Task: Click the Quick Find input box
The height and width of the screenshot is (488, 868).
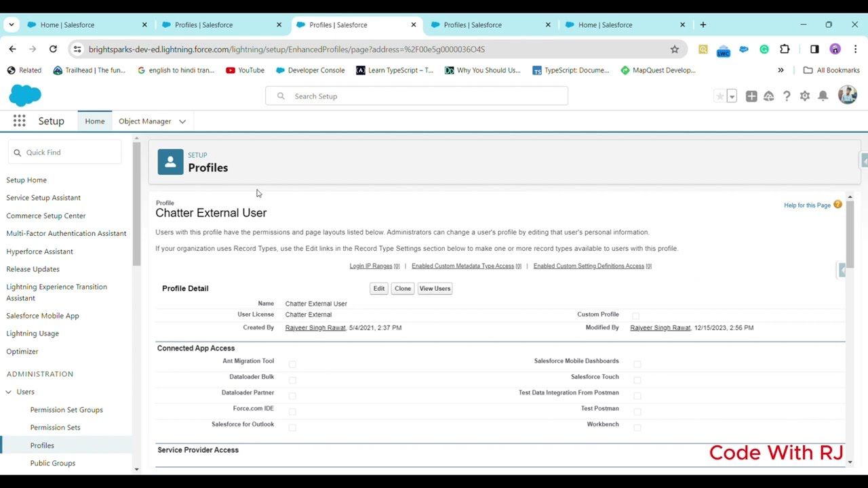Action: [x=65, y=152]
